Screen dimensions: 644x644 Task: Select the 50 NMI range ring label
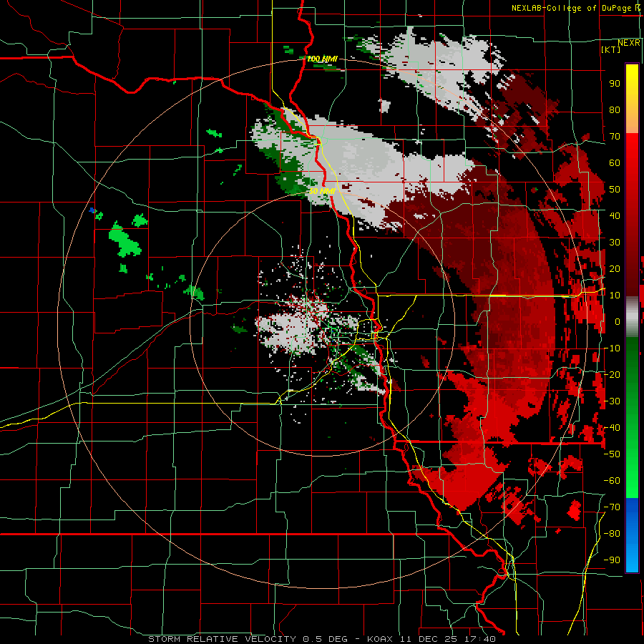coord(322,191)
